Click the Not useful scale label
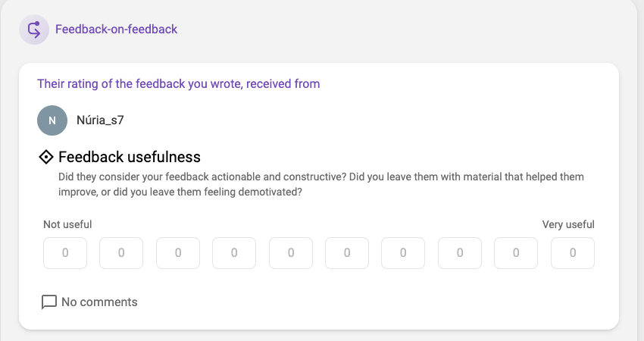 (x=67, y=224)
